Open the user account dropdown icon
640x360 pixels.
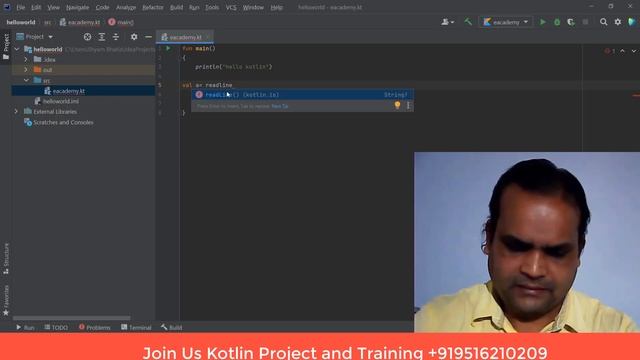point(447,22)
